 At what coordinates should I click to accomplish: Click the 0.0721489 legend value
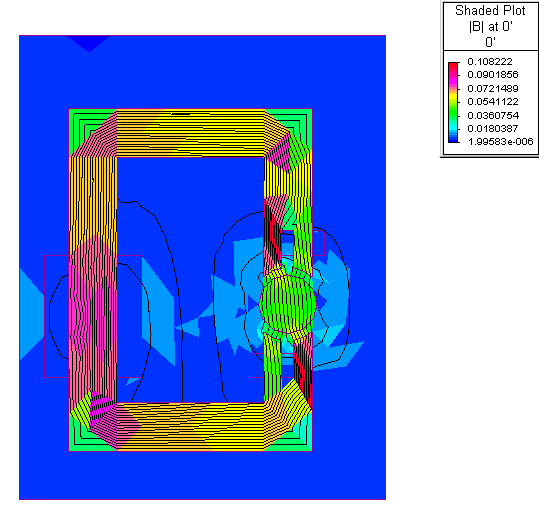(x=493, y=88)
